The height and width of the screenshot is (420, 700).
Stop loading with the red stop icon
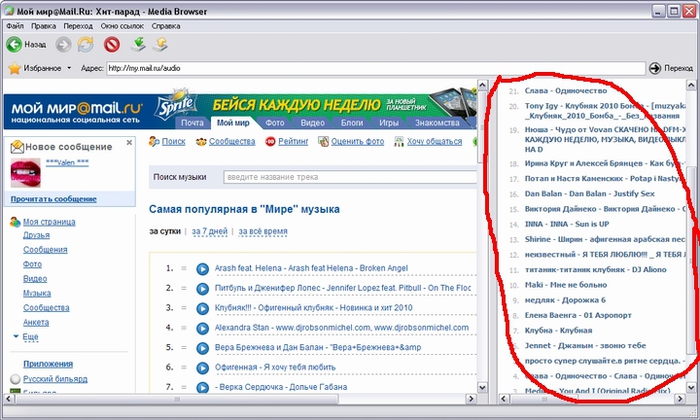click(112, 45)
